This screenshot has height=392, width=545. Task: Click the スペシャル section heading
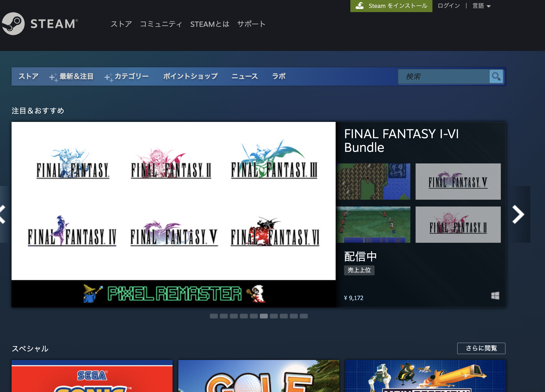point(30,349)
